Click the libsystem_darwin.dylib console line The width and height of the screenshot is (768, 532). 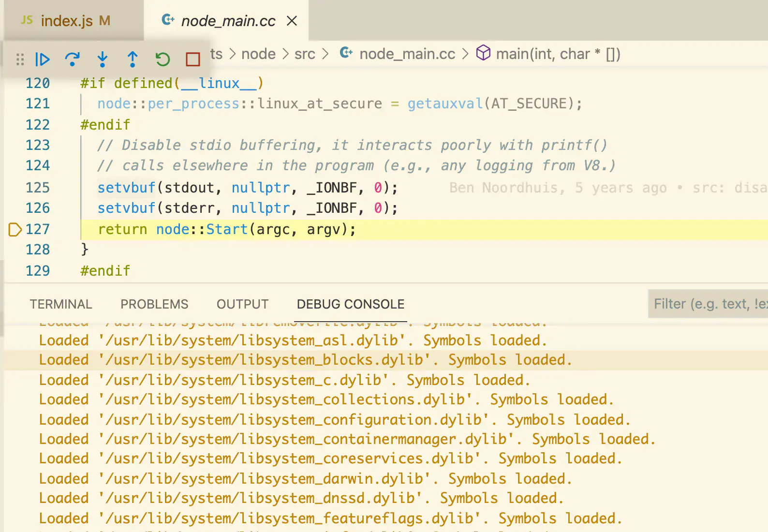pyautogui.click(x=306, y=479)
